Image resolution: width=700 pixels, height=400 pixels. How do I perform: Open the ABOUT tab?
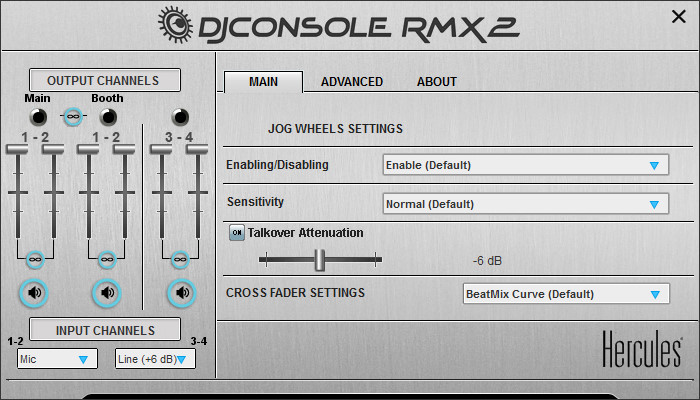coord(437,82)
